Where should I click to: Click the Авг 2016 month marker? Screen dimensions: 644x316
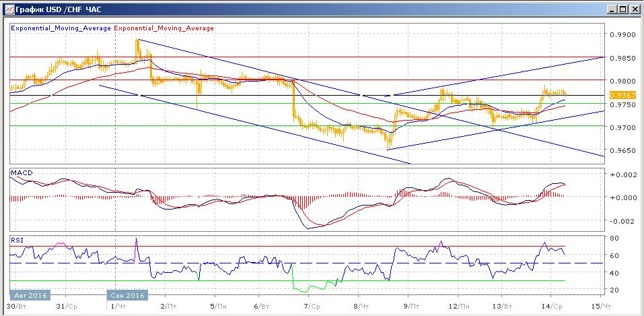28,295
